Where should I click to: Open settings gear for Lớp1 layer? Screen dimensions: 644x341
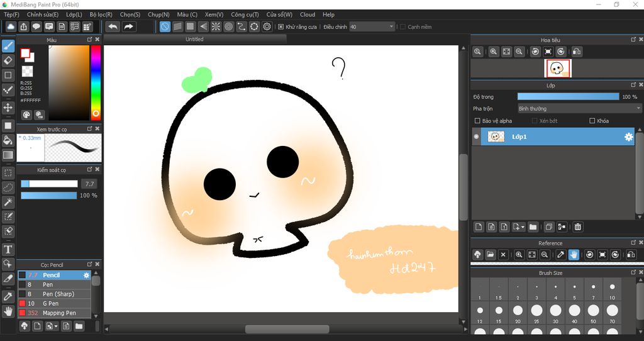pyautogui.click(x=628, y=137)
